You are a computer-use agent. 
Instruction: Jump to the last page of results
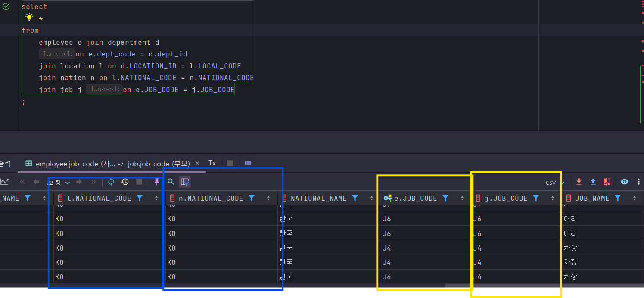click(x=93, y=182)
